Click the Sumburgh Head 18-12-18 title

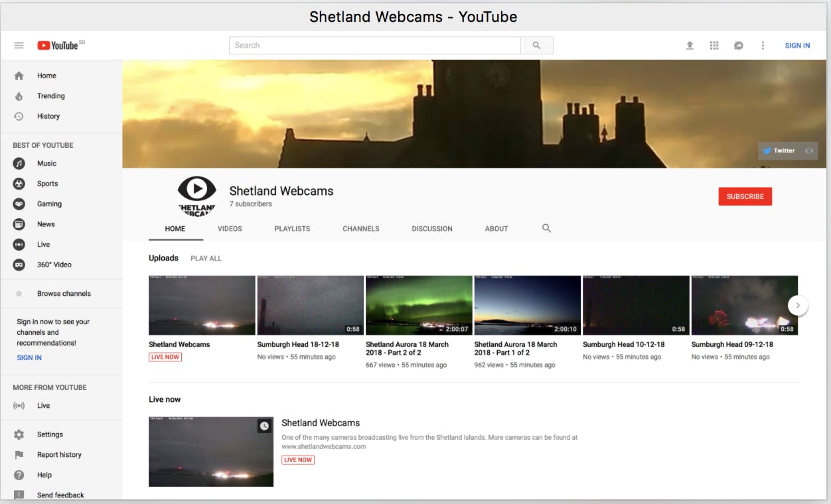tap(298, 345)
